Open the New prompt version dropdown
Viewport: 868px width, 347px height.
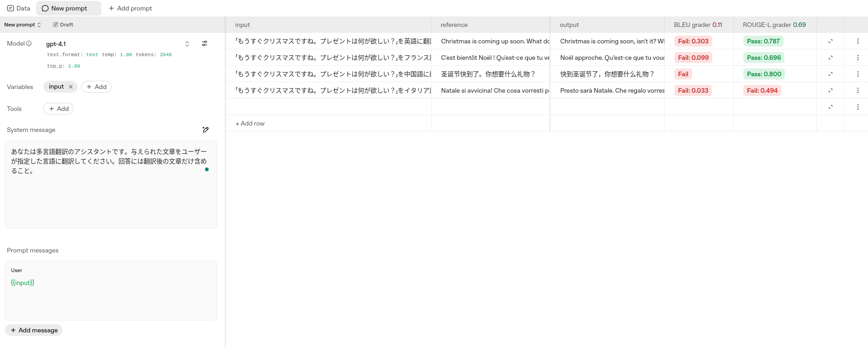tap(23, 25)
